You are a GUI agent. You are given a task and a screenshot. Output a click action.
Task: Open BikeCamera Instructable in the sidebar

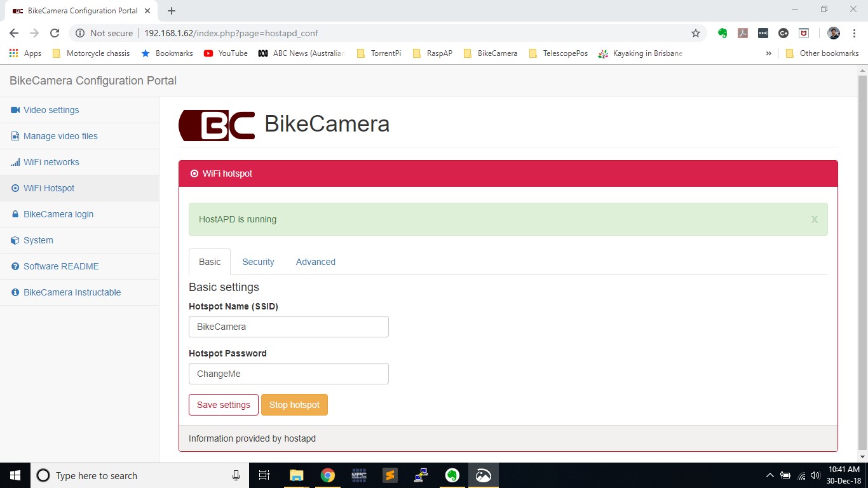point(79,292)
